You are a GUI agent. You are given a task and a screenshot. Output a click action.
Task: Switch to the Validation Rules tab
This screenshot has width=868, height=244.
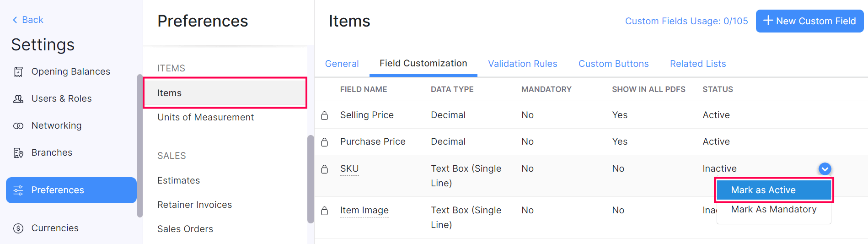[x=522, y=64]
